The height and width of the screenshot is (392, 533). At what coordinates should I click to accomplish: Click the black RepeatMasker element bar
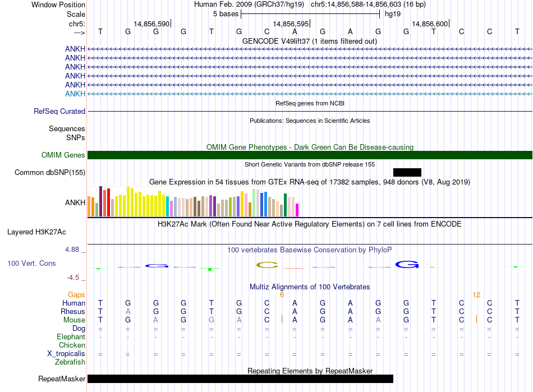coord(240,379)
